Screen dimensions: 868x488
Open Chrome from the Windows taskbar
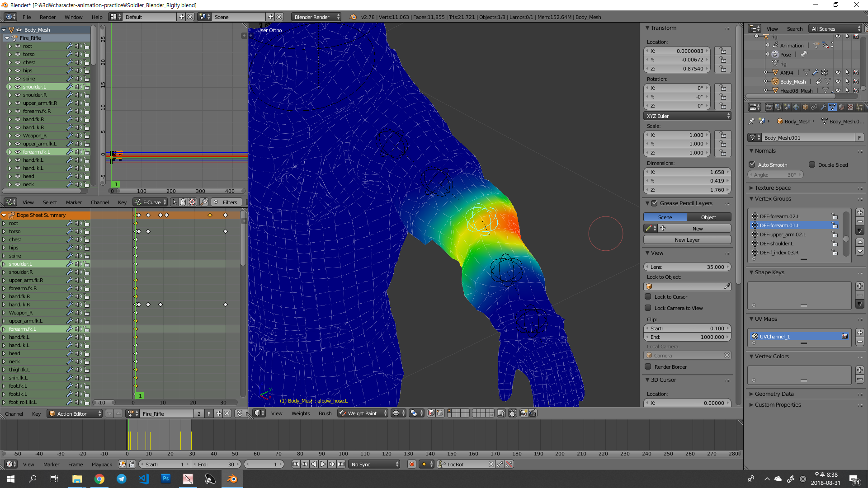pyautogui.click(x=99, y=479)
